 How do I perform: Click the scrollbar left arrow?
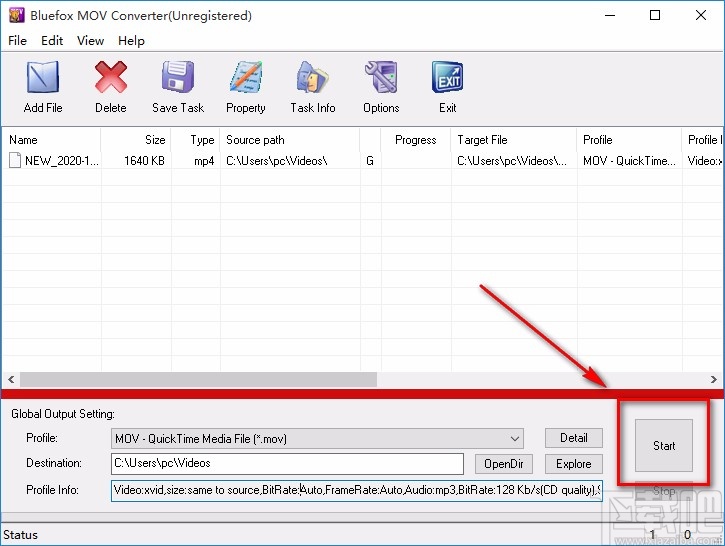click(11, 380)
